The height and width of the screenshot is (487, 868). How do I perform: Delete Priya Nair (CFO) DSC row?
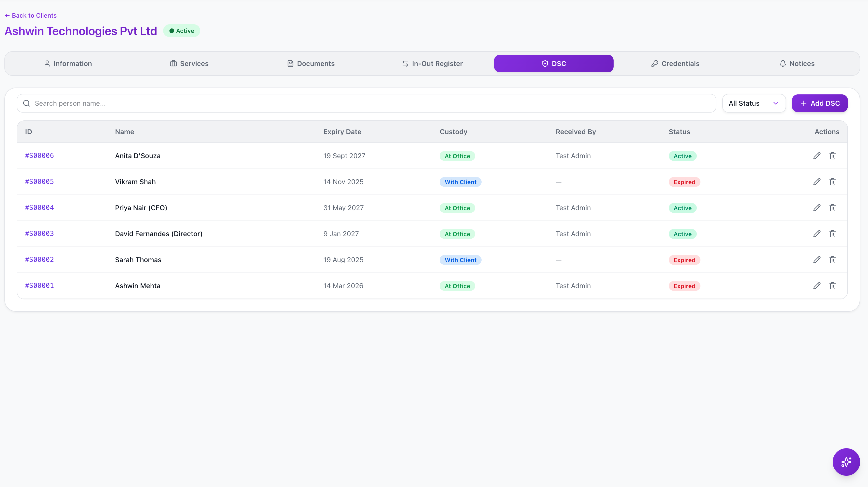tap(832, 208)
